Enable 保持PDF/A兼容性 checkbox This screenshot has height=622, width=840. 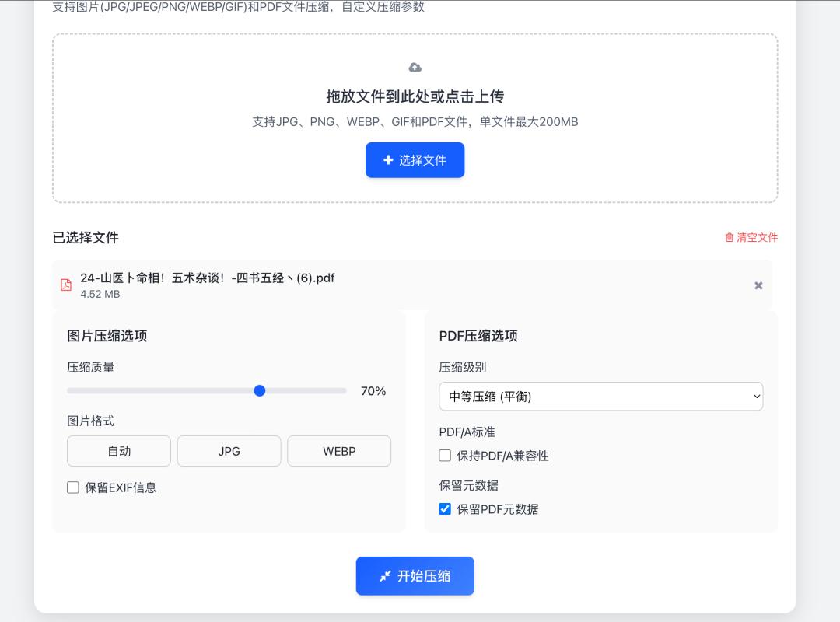tap(444, 456)
